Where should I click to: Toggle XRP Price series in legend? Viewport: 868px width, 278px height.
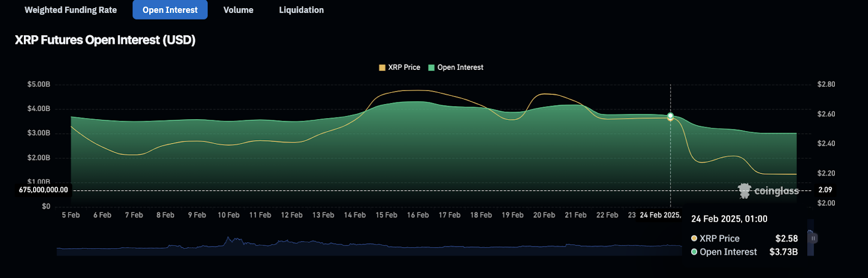click(x=404, y=67)
